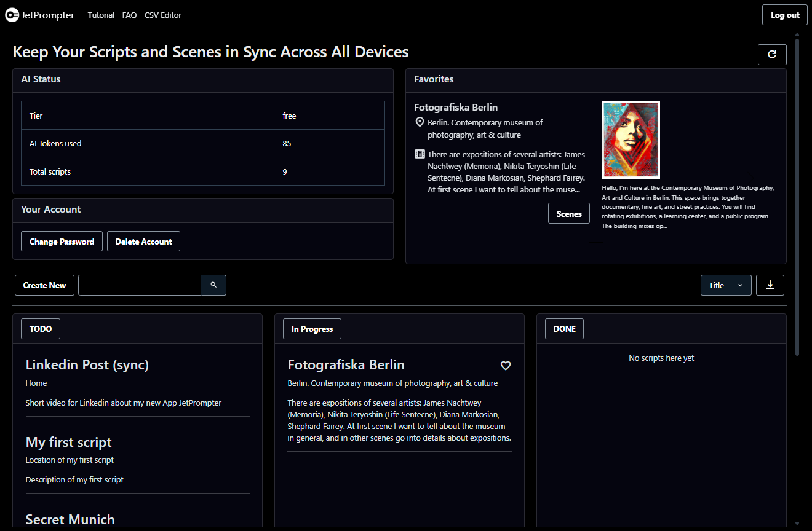Click the page vertical scrollbar
Screen dimensions: 812x531
[x=797, y=197]
